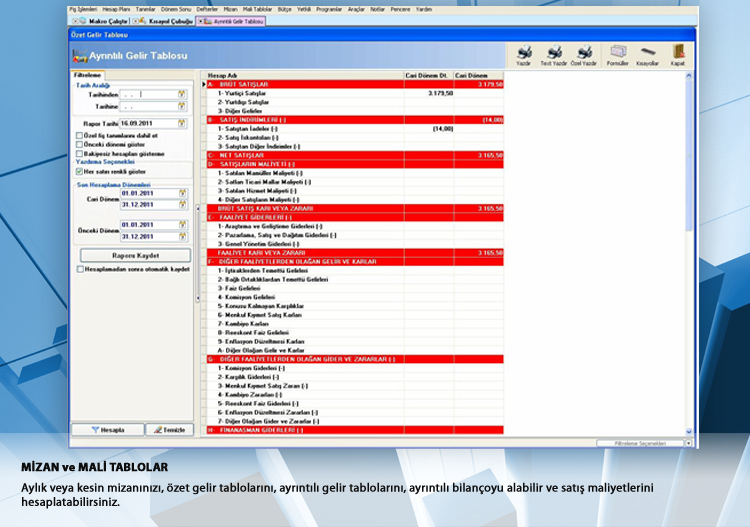
Task: Open the Mali Tablolar menu
Action: pyautogui.click(x=256, y=8)
